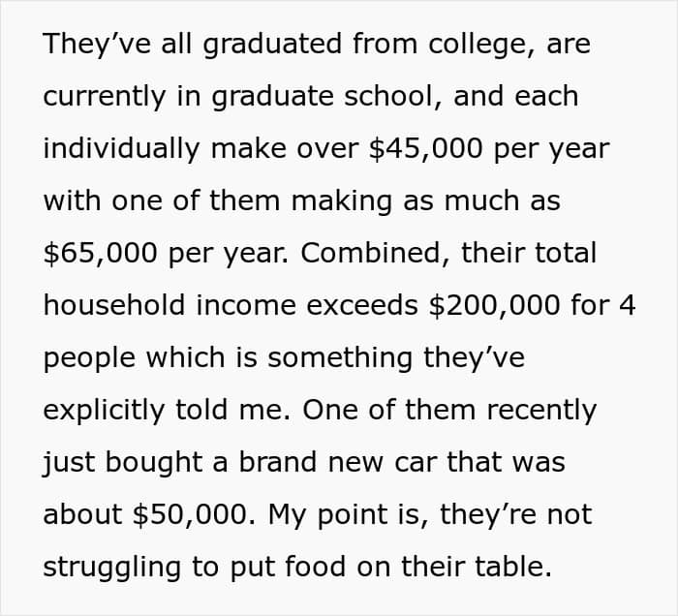Click the word "exceeds" before the dollar amount
This screenshot has height=616, width=678.
coord(362,305)
